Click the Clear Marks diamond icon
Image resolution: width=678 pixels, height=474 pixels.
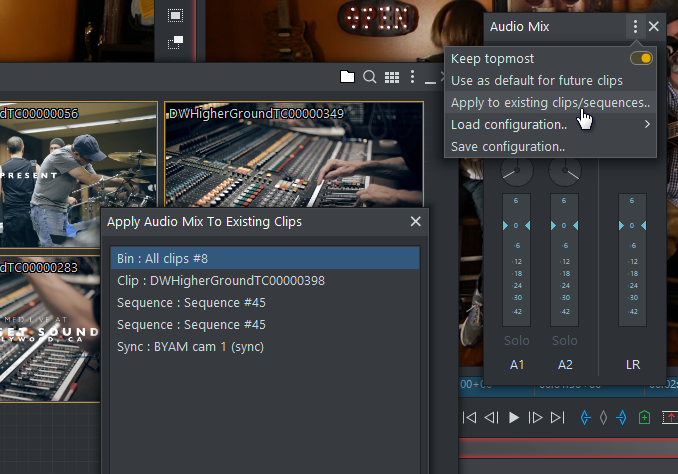click(x=603, y=417)
